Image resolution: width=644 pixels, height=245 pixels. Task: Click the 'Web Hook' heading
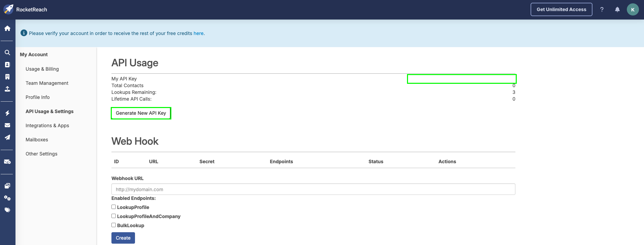[135, 141]
